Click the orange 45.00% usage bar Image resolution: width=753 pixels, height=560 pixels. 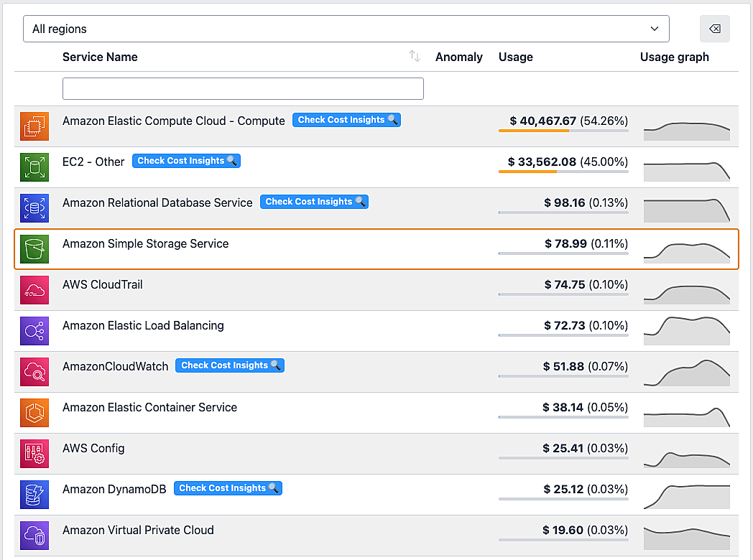click(x=528, y=172)
